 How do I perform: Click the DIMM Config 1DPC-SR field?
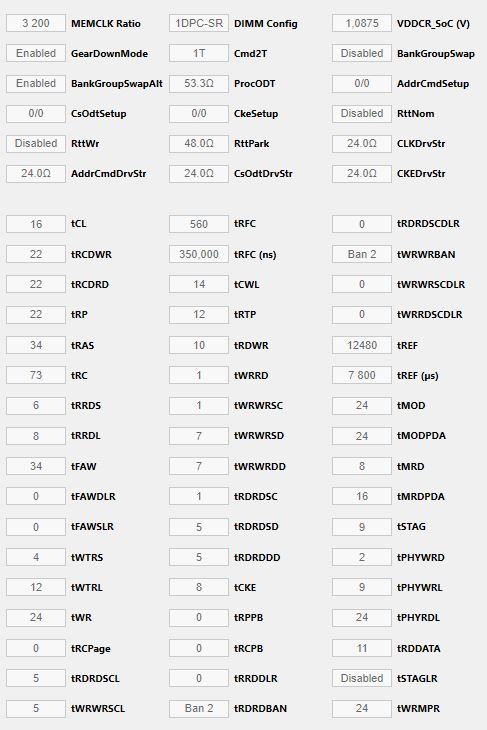click(199, 23)
